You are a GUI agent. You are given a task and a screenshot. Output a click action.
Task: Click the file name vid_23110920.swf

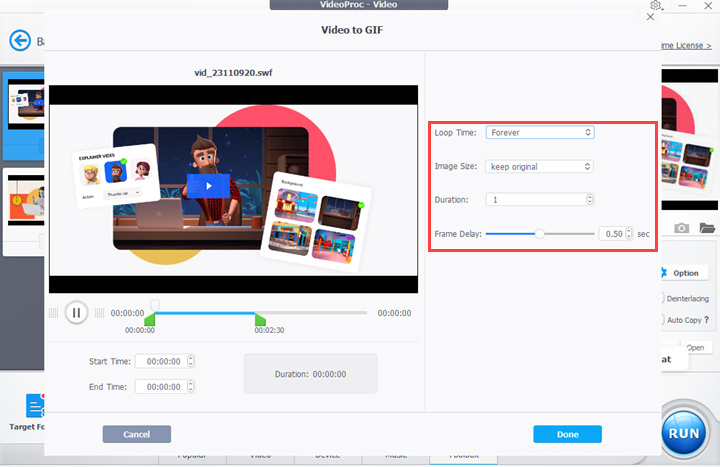(233, 73)
